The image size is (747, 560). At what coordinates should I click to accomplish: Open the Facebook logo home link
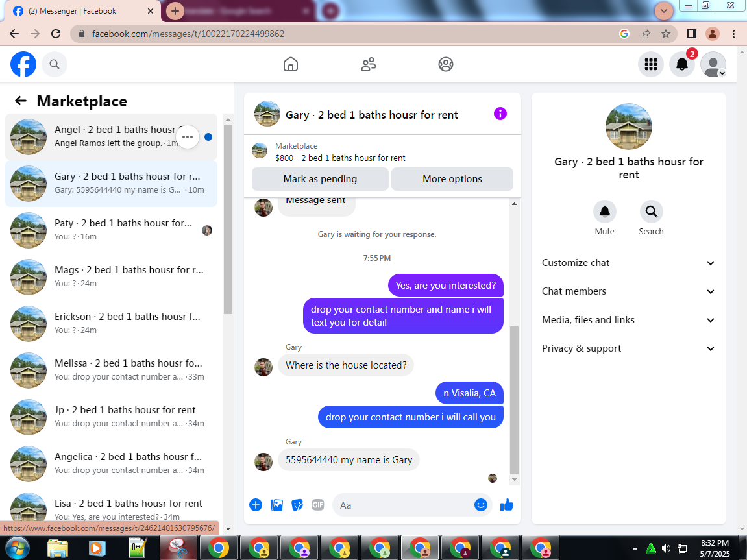coord(23,64)
